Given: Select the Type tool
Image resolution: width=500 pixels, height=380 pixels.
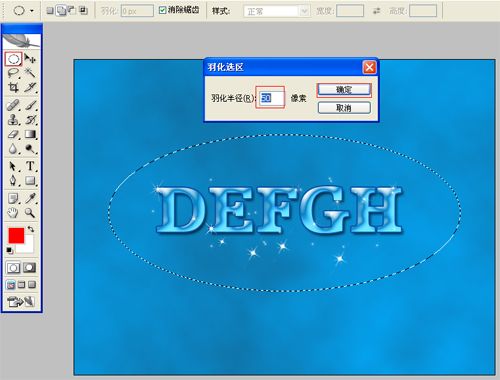Looking at the screenshot, I should point(30,166).
